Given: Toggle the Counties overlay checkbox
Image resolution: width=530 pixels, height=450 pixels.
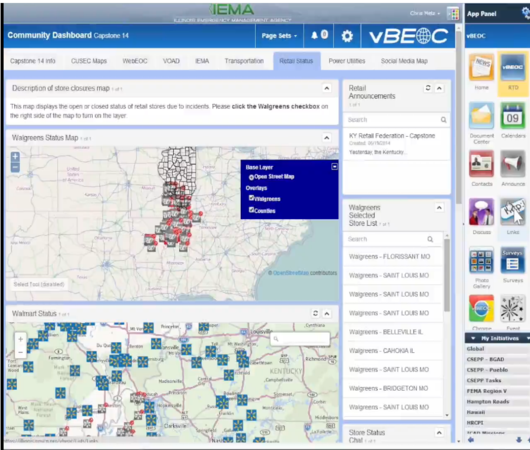Looking at the screenshot, I should pos(251,210).
